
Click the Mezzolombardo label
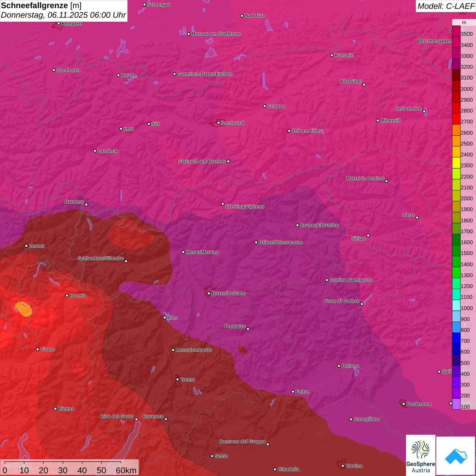pos(194,350)
